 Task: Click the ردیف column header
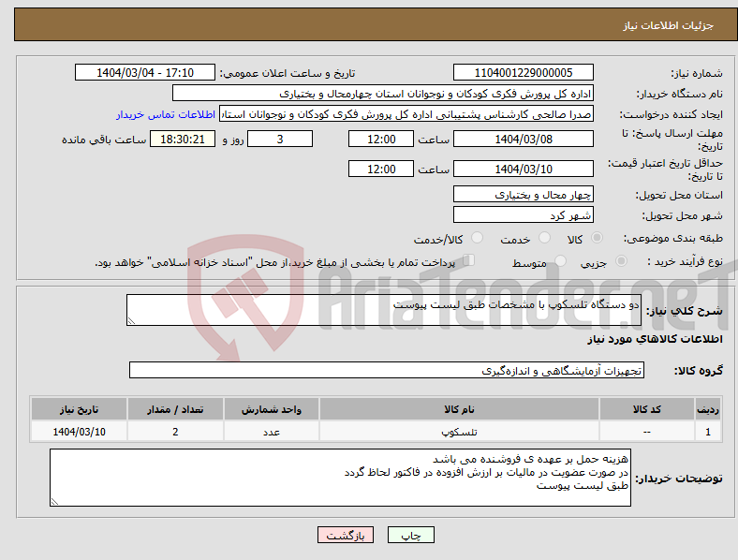tap(708, 409)
